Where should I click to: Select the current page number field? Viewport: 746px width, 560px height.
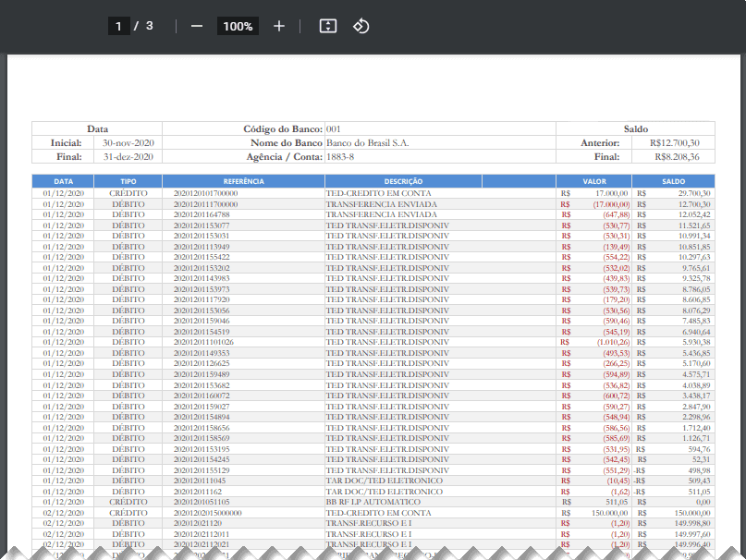tap(119, 26)
